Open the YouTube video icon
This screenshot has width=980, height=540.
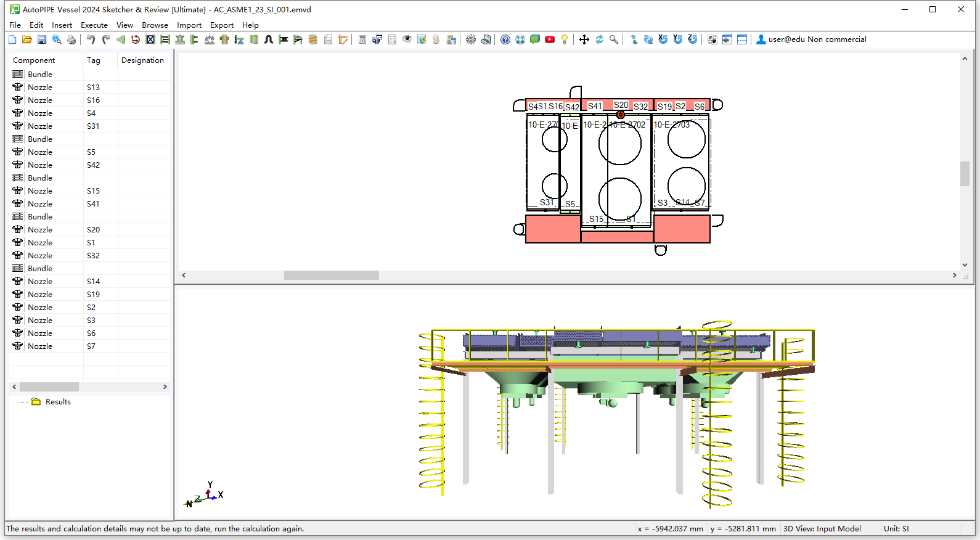pyautogui.click(x=550, y=39)
